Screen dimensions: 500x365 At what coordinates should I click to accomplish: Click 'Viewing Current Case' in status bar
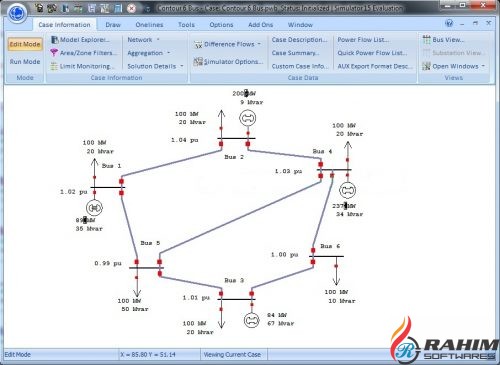coord(232,355)
